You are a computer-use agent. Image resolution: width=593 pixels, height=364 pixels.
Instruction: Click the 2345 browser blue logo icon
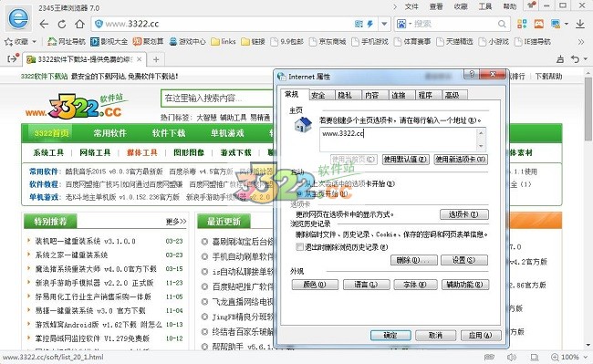(18, 18)
